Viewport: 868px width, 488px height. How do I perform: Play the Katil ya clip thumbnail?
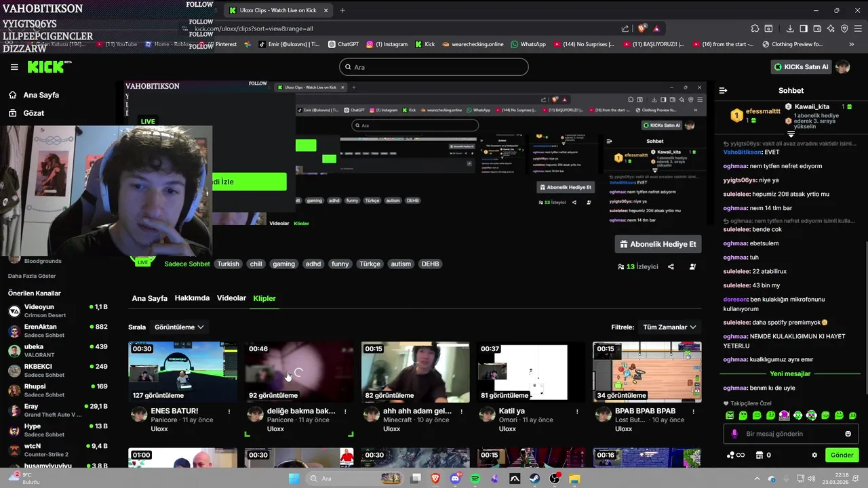pyautogui.click(x=531, y=371)
